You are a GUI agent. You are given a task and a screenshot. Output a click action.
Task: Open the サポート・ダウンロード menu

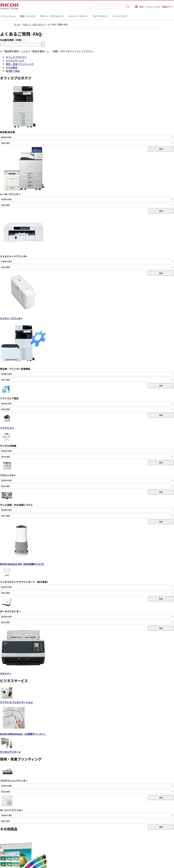[x=52, y=16]
